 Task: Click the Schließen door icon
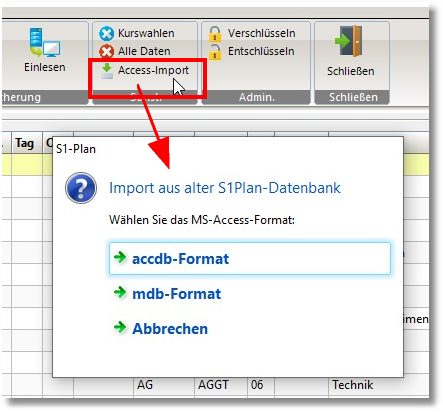349,41
